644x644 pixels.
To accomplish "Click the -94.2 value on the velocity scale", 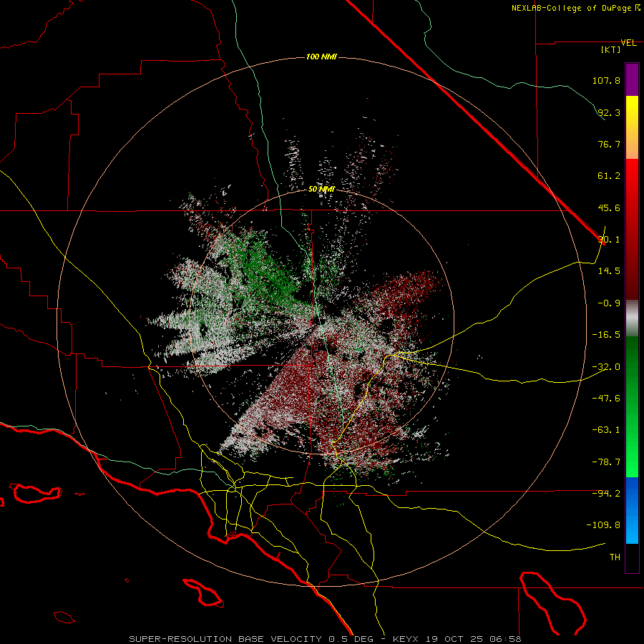I will [x=606, y=493].
